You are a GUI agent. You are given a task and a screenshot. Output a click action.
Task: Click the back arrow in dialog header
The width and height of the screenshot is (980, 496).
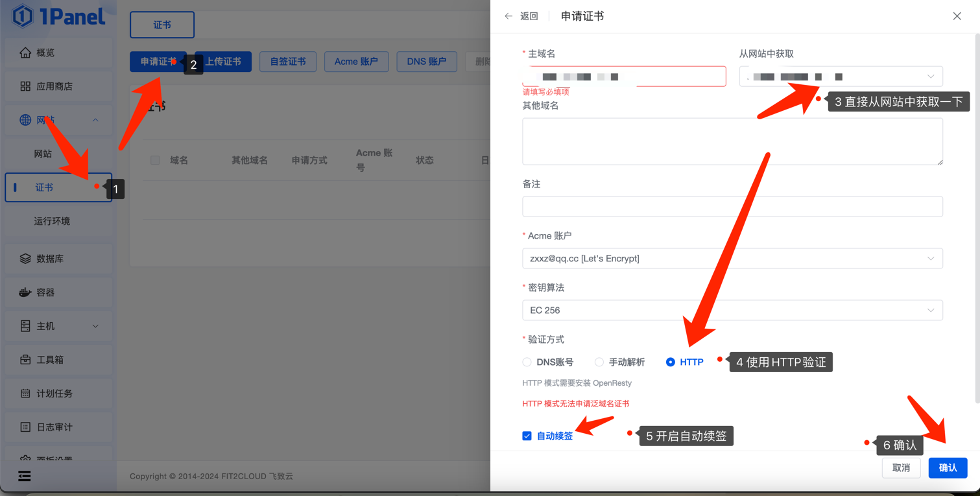pyautogui.click(x=508, y=16)
